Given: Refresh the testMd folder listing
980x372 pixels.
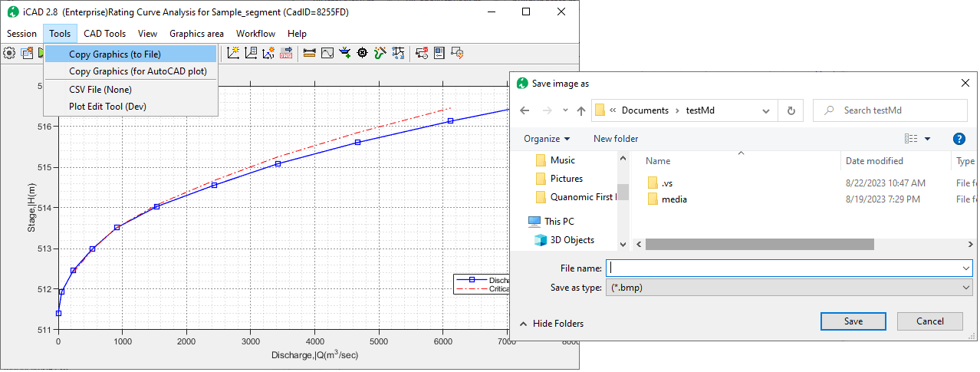Looking at the screenshot, I should click(x=791, y=110).
